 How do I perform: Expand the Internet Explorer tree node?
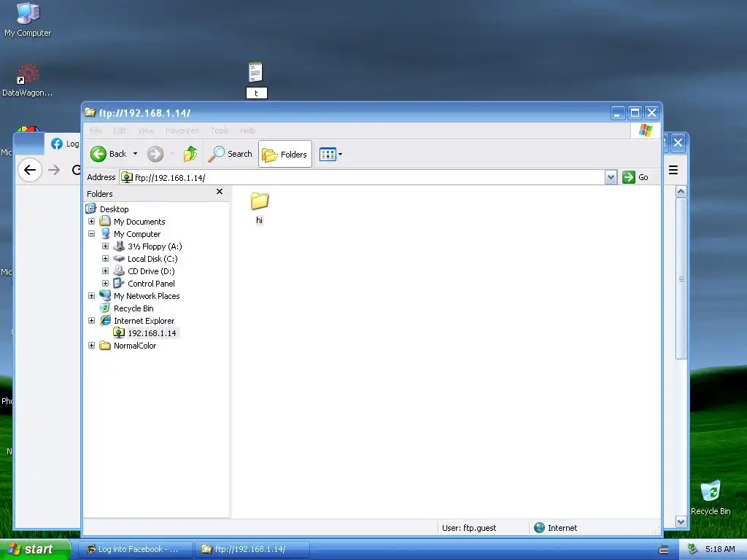[x=91, y=321]
